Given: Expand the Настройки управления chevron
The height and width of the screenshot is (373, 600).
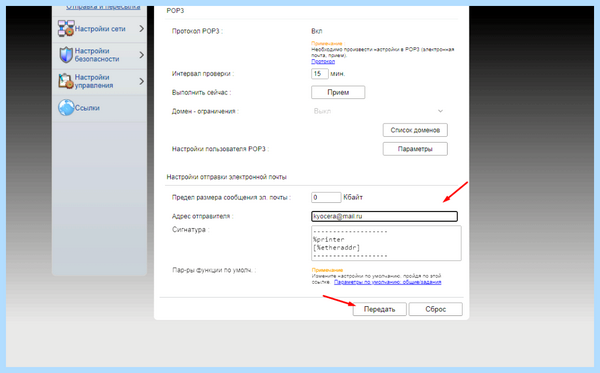Looking at the screenshot, I should point(142,81).
